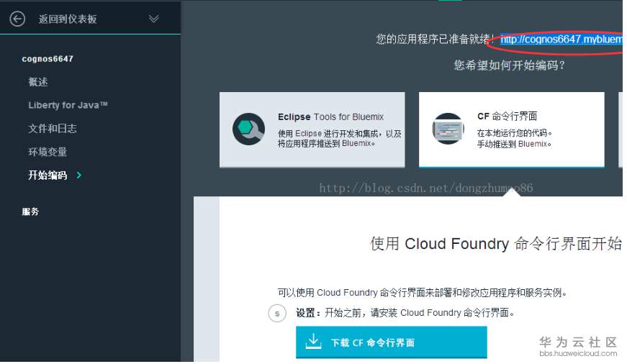
Task: Go to 文件和日志 section
Action: click(53, 128)
